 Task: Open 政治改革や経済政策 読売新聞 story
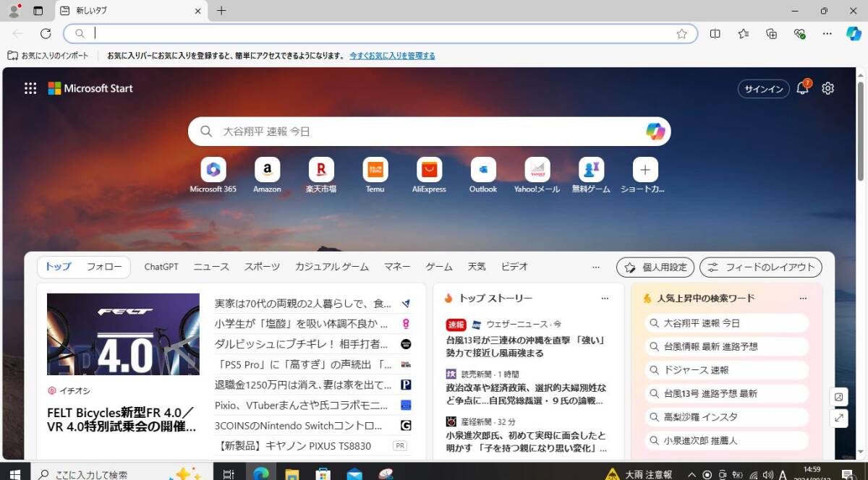(526, 394)
